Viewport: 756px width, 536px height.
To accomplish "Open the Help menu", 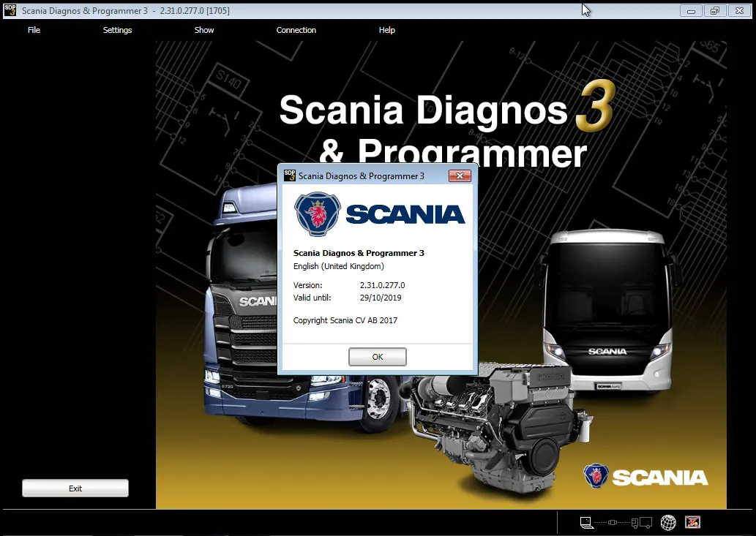I will click(x=386, y=30).
